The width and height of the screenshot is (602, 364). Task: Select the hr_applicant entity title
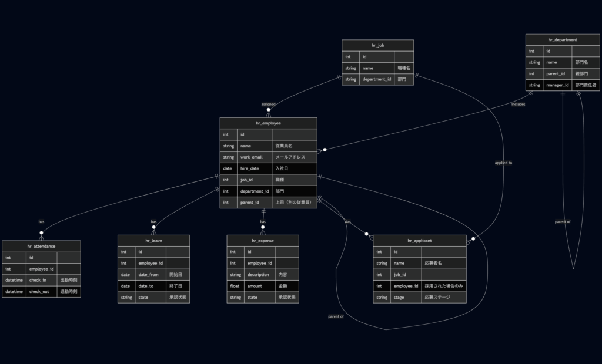[420, 241]
